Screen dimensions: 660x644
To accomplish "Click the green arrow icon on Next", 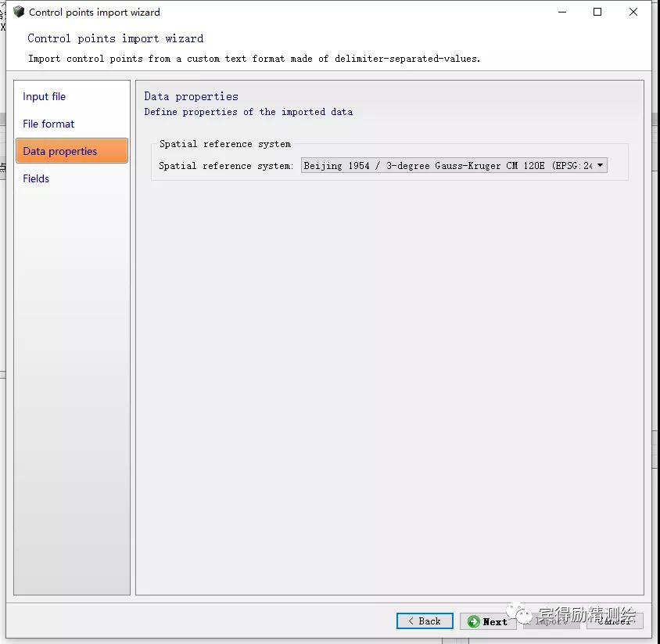I will pyautogui.click(x=473, y=621).
